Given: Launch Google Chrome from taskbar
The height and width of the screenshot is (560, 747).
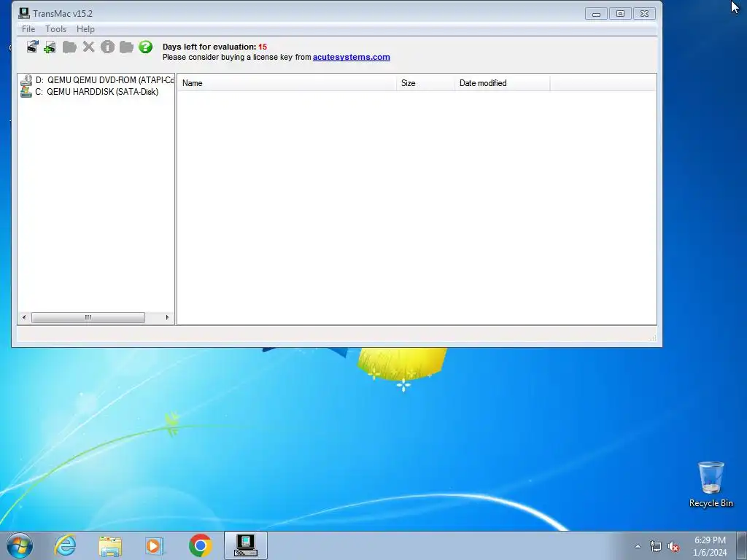Looking at the screenshot, I should (x=201, y=545).
